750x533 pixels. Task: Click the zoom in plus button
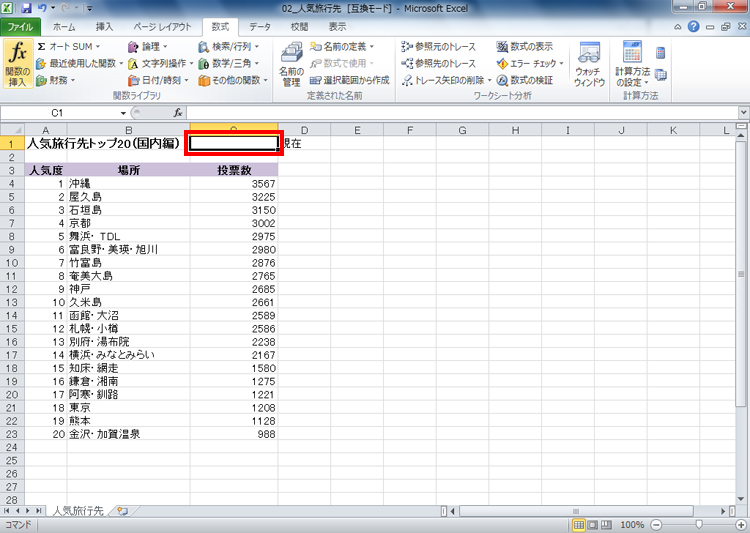pos(741,525)
